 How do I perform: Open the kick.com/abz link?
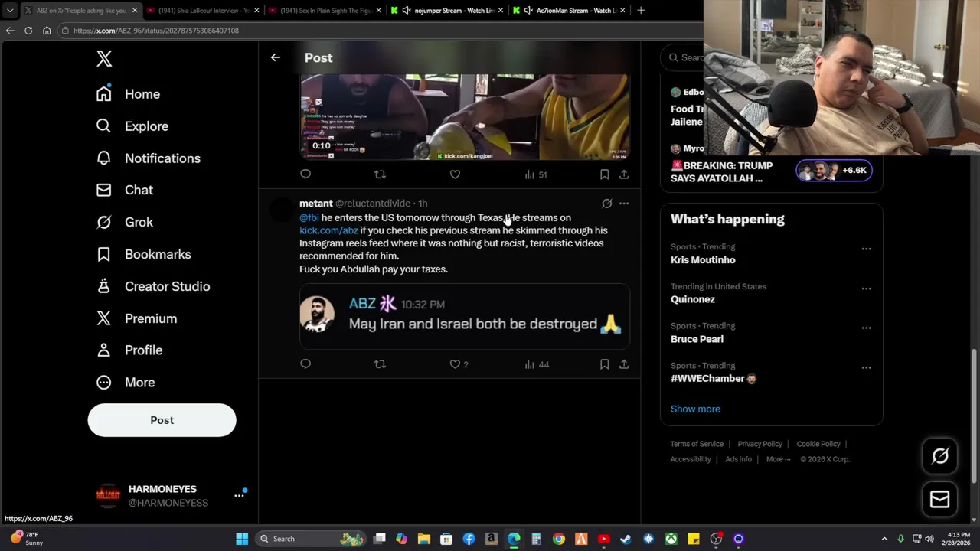point(328,230)
